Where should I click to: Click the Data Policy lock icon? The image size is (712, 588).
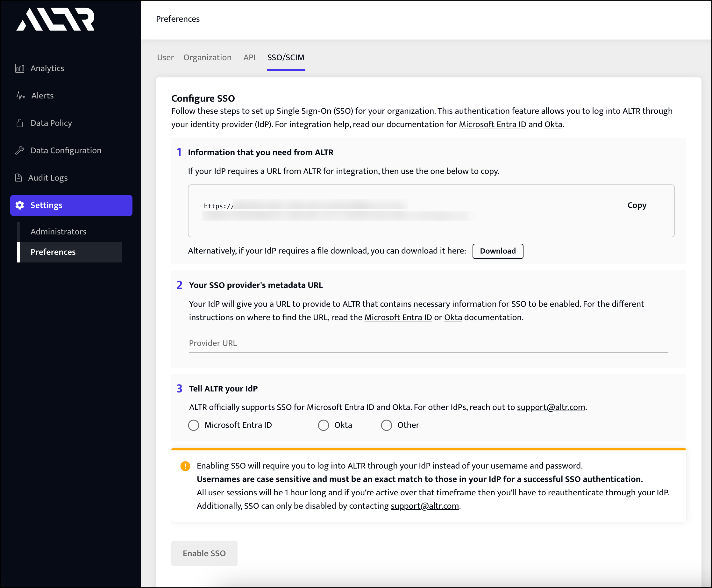(20, 123)
